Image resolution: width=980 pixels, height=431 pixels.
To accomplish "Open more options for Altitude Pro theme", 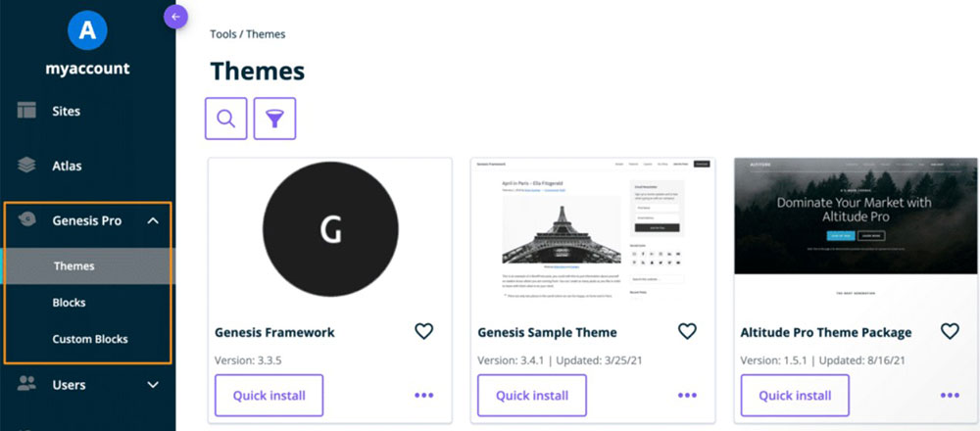I will [950, 396].
